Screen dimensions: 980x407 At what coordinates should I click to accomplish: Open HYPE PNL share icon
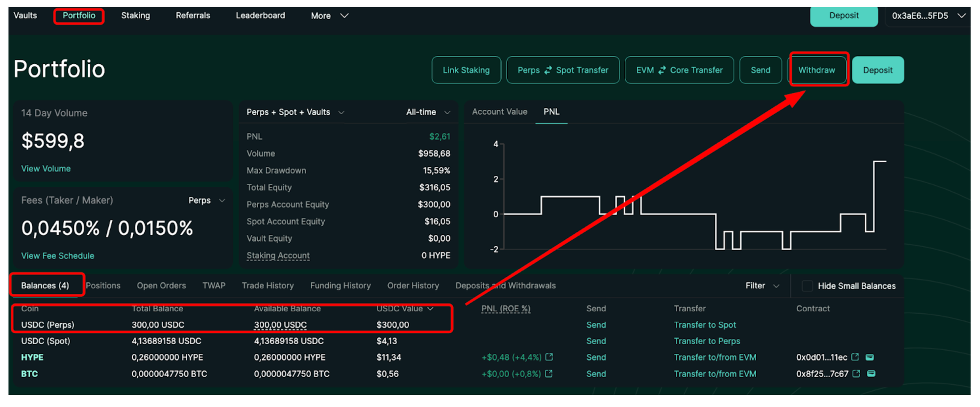pos(549,357)
